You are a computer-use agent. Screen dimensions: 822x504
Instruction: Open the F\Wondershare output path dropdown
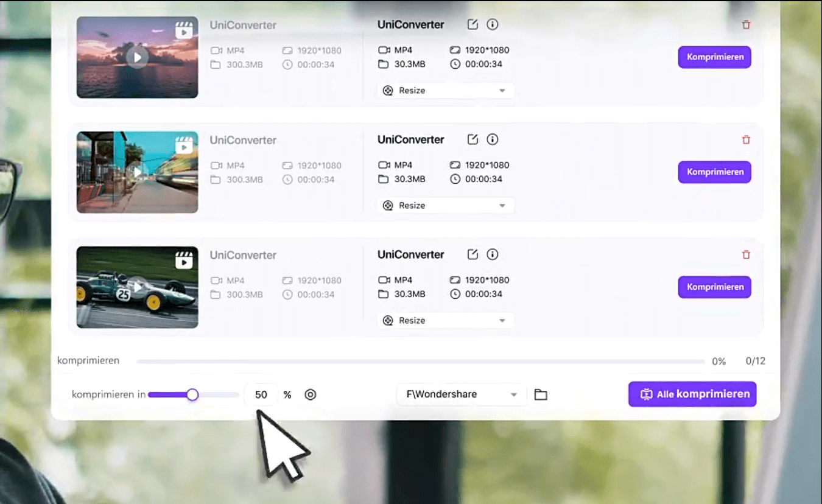tap(461, 394)
